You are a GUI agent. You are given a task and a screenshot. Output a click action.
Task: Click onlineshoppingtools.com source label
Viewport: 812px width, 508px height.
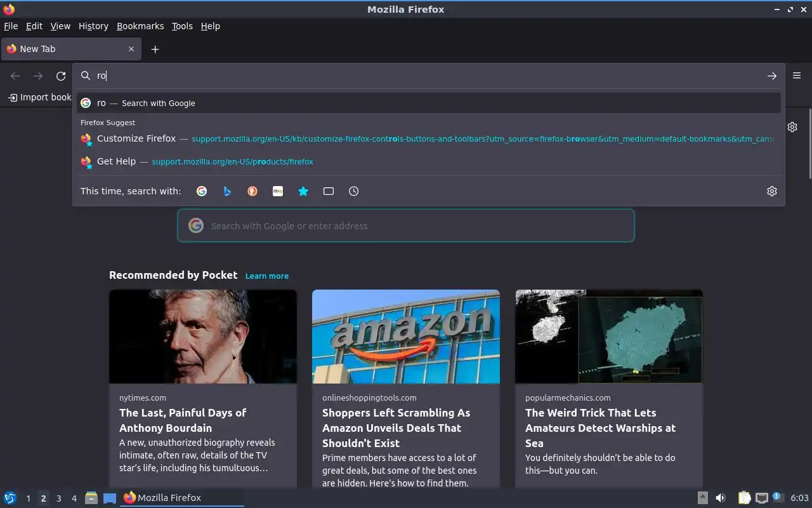369,398
